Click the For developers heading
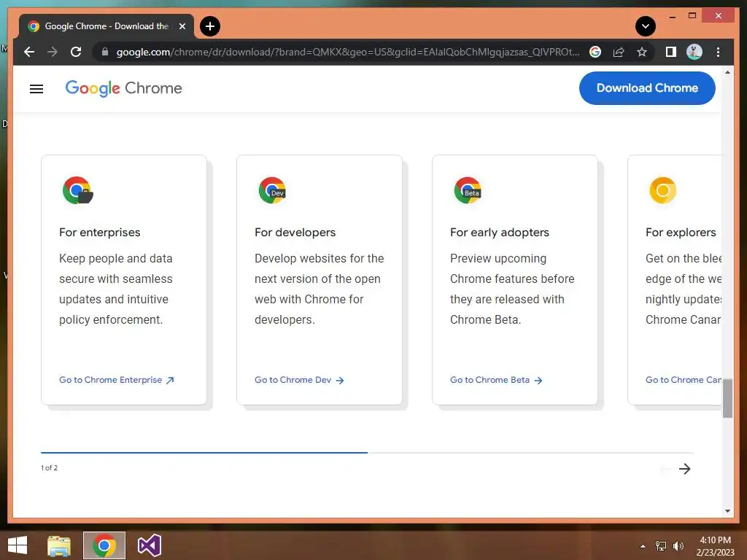Screen dimensions: 747x560 (295, 233)
